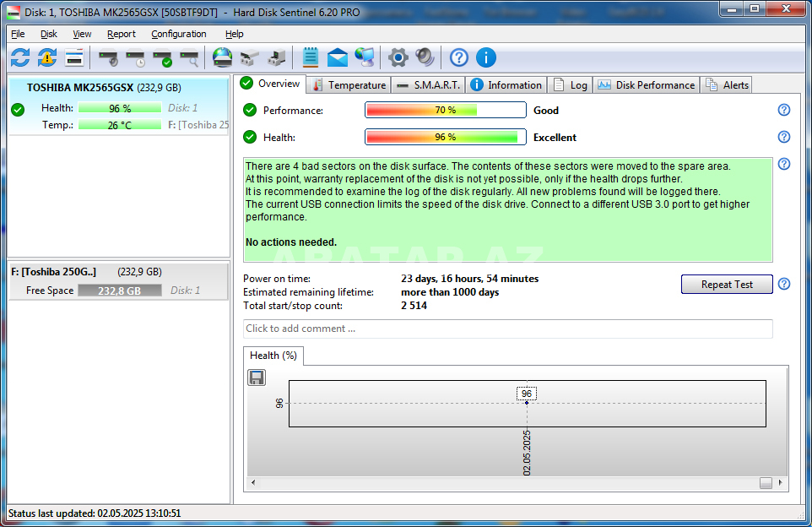
Task: Click help icon beside Repeat Test button
Action: pos(784,284)
